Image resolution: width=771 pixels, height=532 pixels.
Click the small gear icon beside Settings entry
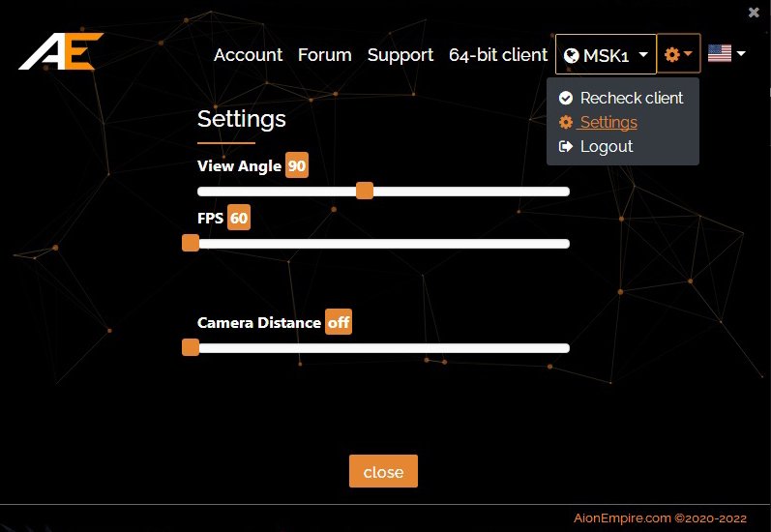click(566, 123)
